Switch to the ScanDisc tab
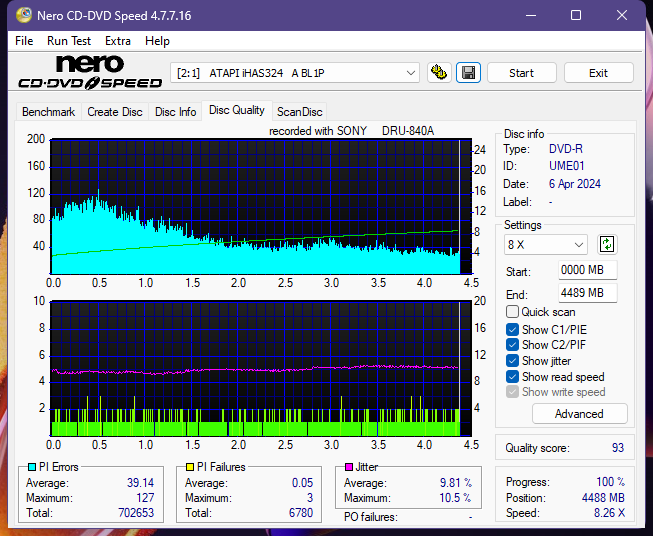The height and width of the screenshot is (536, 653). (299, 112)
